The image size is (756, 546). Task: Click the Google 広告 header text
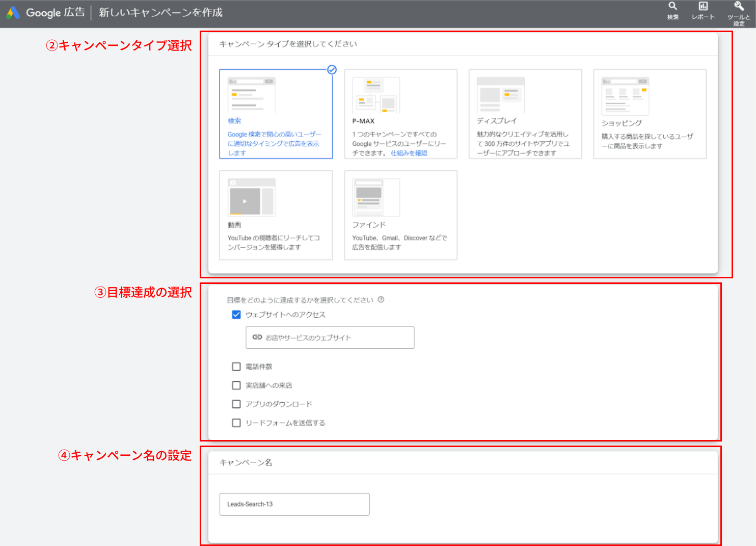(56, 13)
